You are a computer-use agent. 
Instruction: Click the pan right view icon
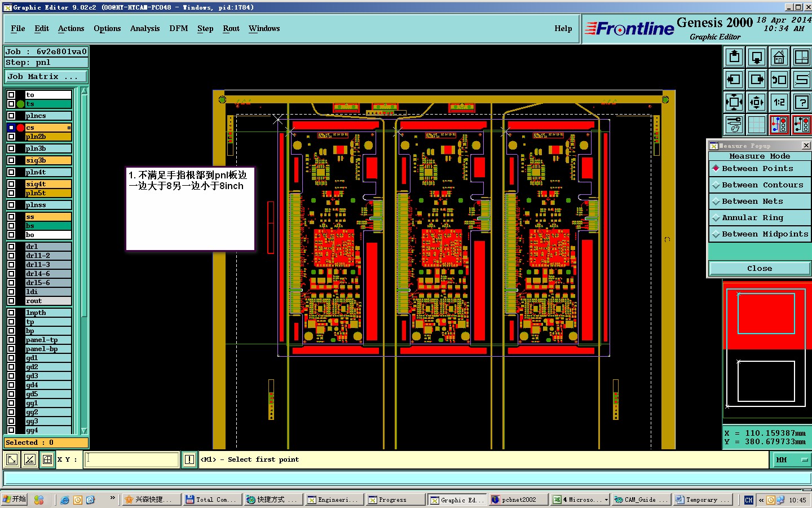[757, 80]
